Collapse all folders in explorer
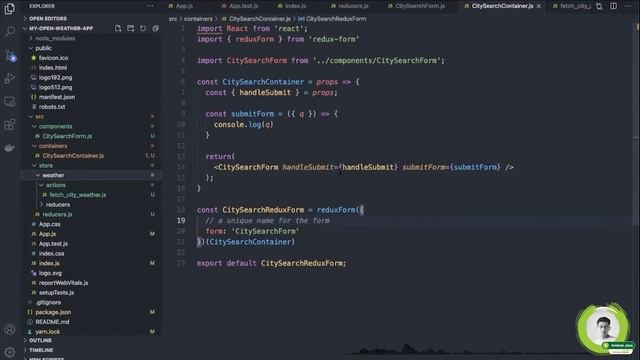 pyautogui.click(x=156, y=28)
